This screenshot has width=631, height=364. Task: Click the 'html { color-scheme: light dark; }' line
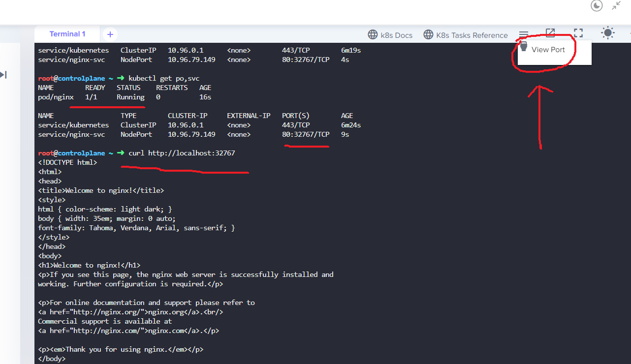[x=105, y=210]
